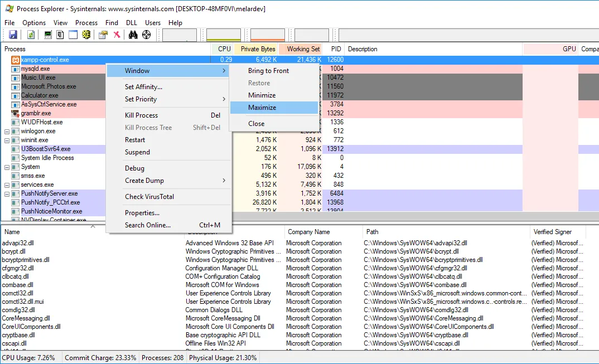Click the Refresh Now toolbar icon

(x=31, y=35)
